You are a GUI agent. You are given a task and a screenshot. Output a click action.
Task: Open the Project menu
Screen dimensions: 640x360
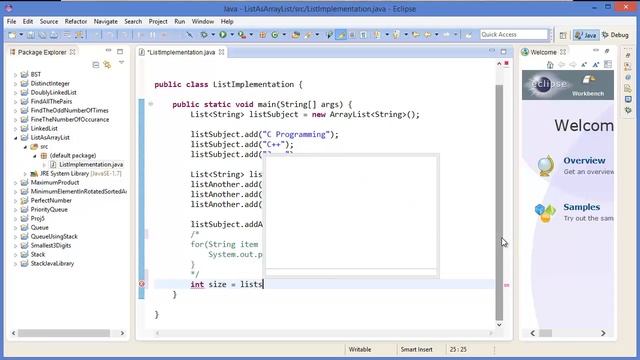(x=158, y=21)
